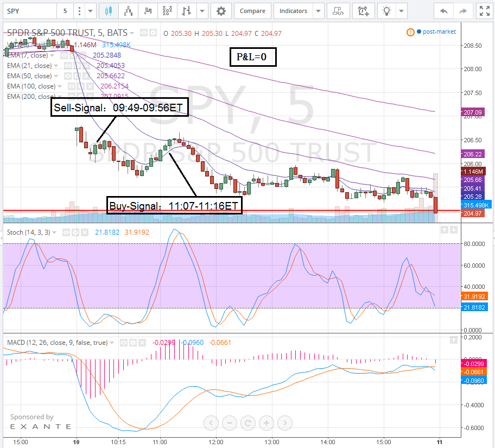Screen dimensions: 495x448
Task: Open the Compare symbols button
Action: (252, 11)
